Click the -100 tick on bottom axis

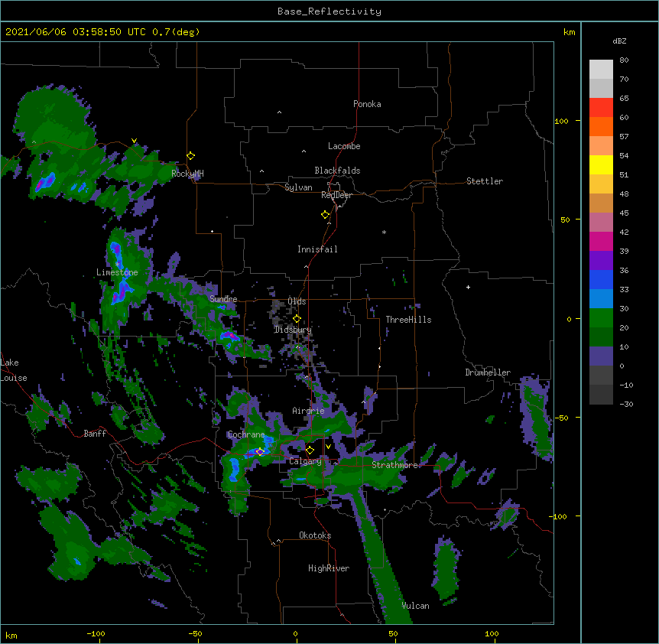coord(96,633)
